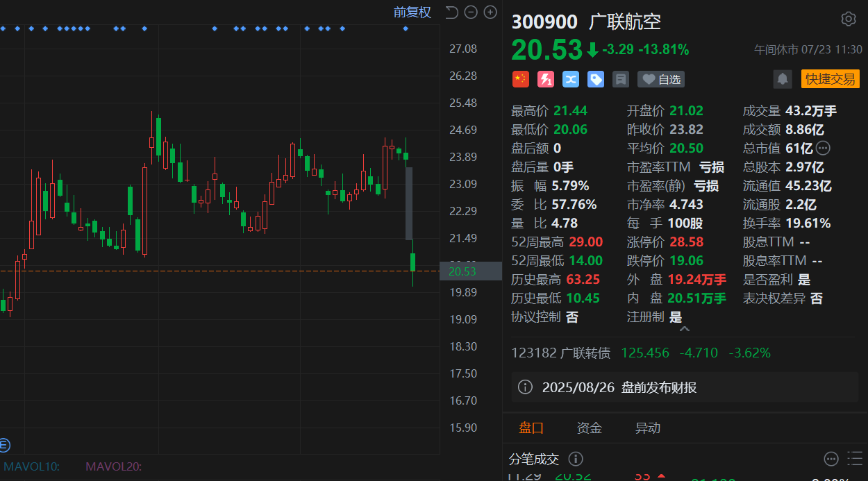Click 跌停价 19.06 value
The image size is (868, 481).
tap(687, 260)
